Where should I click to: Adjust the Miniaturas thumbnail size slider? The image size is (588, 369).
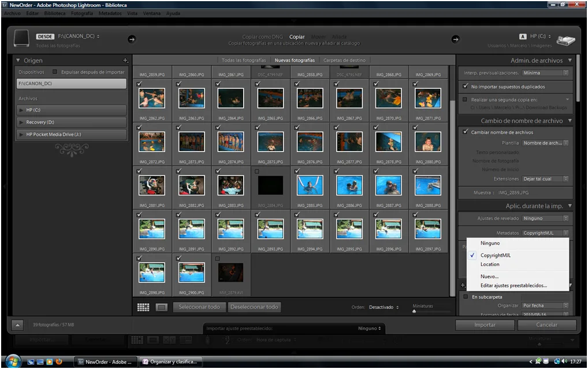tap(414, 312)
